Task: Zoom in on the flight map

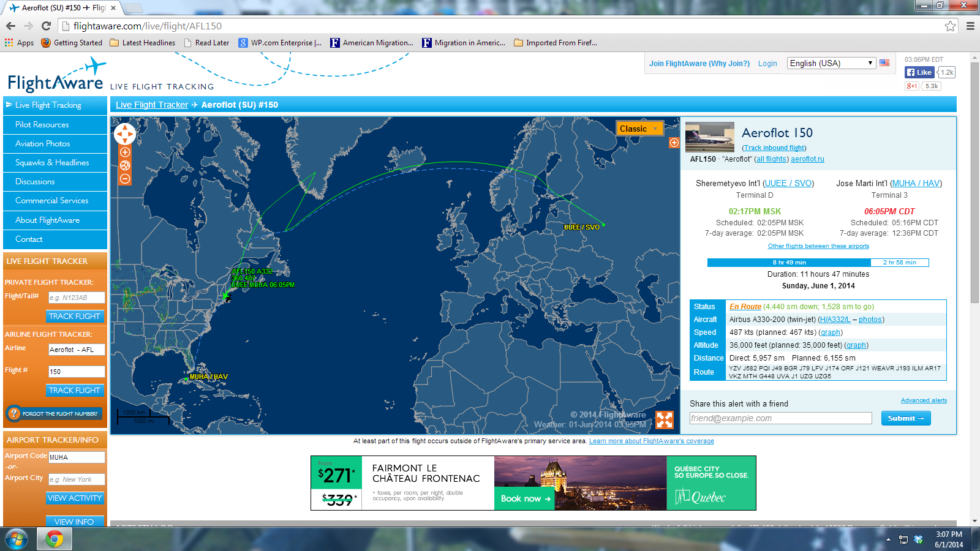Action: pyautogui.click(x=125, y=152)
